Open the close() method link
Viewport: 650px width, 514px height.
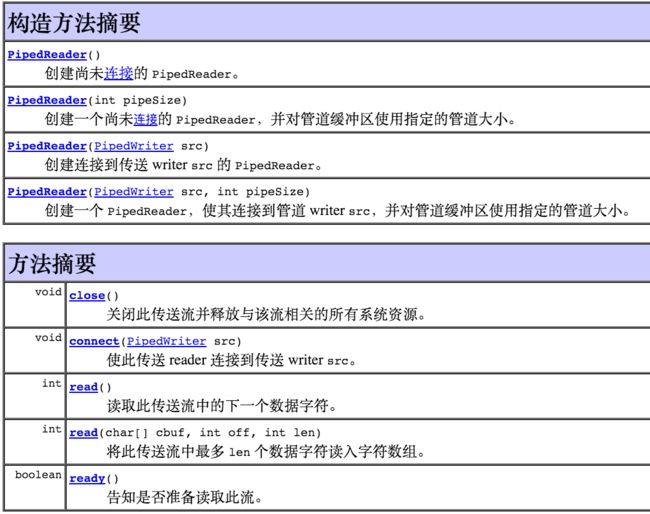pyautogui.click(x=87, y=296)
